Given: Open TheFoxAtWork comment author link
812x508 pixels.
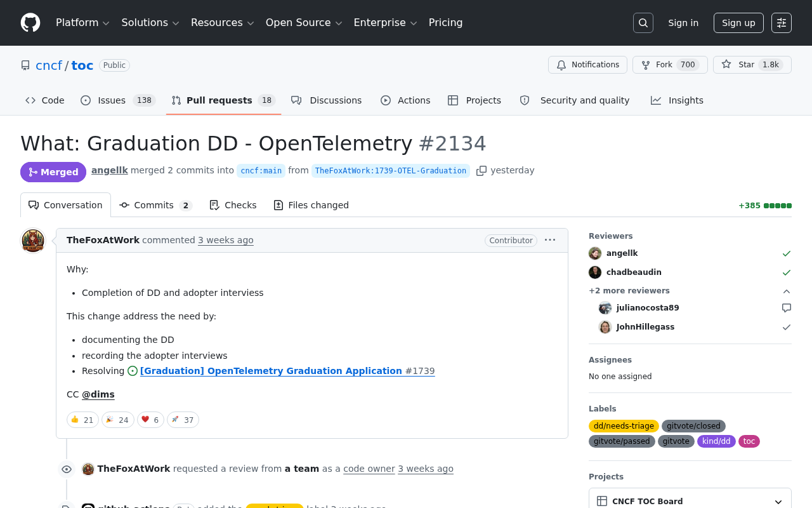Looking at the screenshot, I should click(103, 240).
